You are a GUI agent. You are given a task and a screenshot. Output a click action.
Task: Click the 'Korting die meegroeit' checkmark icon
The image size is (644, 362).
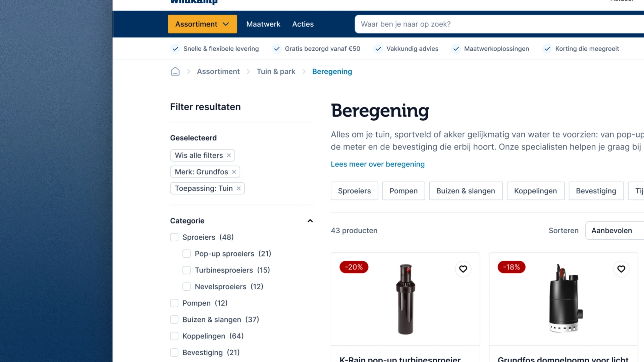[x=547, y=49]
